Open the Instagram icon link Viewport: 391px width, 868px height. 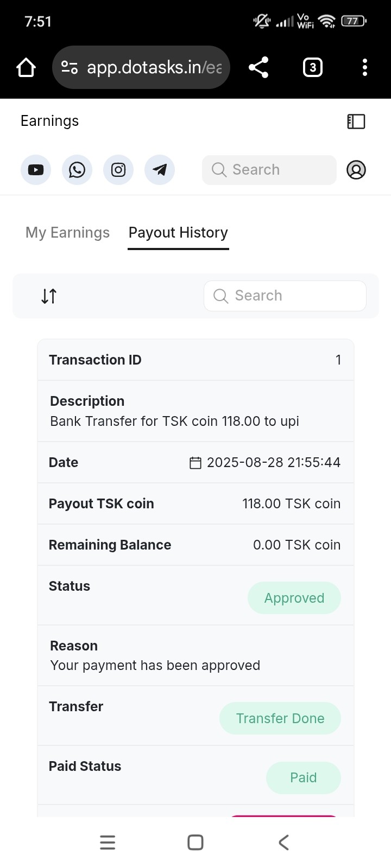tap(118, 170)
